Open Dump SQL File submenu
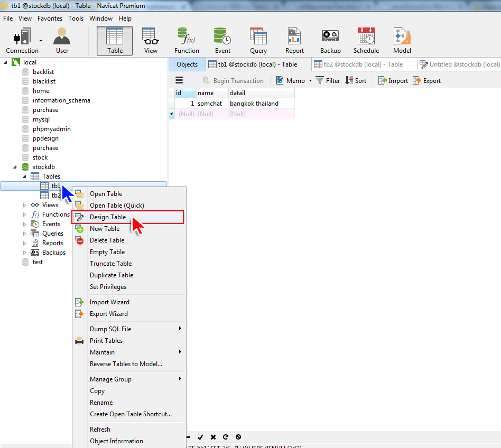 [x=129, y=329]
